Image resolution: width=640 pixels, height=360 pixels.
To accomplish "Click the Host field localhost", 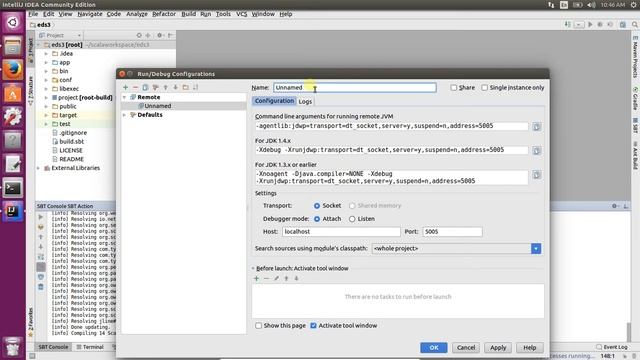I will pyautogui.click(x=341, y=232).
